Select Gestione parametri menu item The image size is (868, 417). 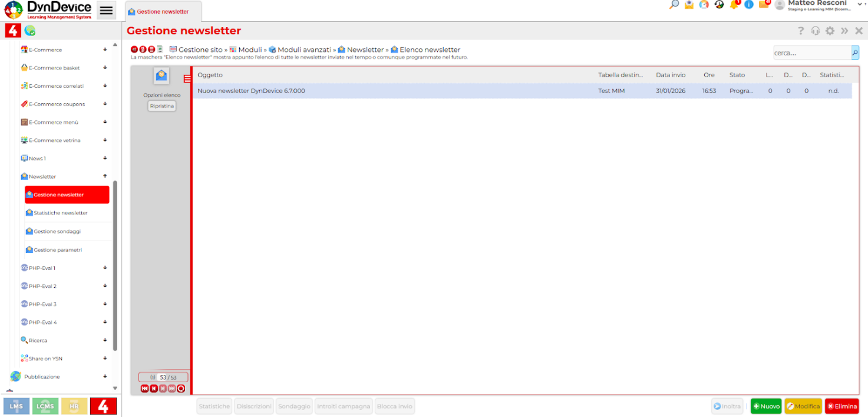click(x=58, y=250)
